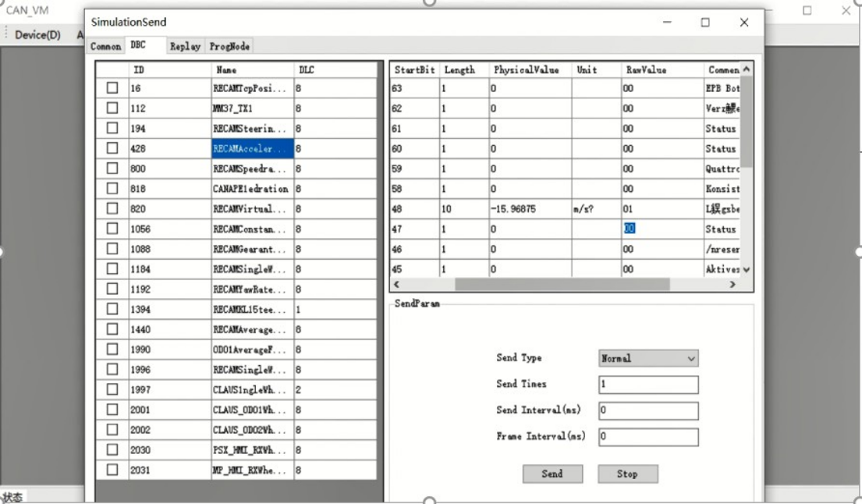Switch to the ProgNode tab

coord(229,47)
